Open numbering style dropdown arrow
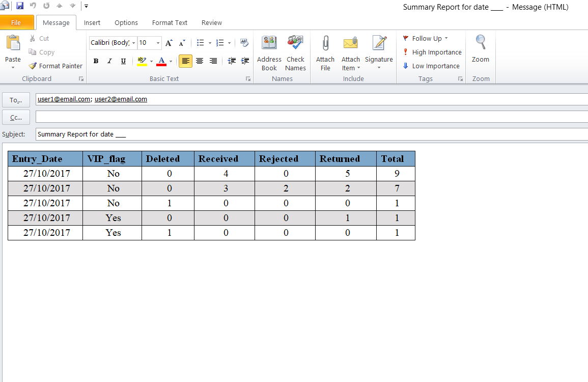 click(229, 43)
